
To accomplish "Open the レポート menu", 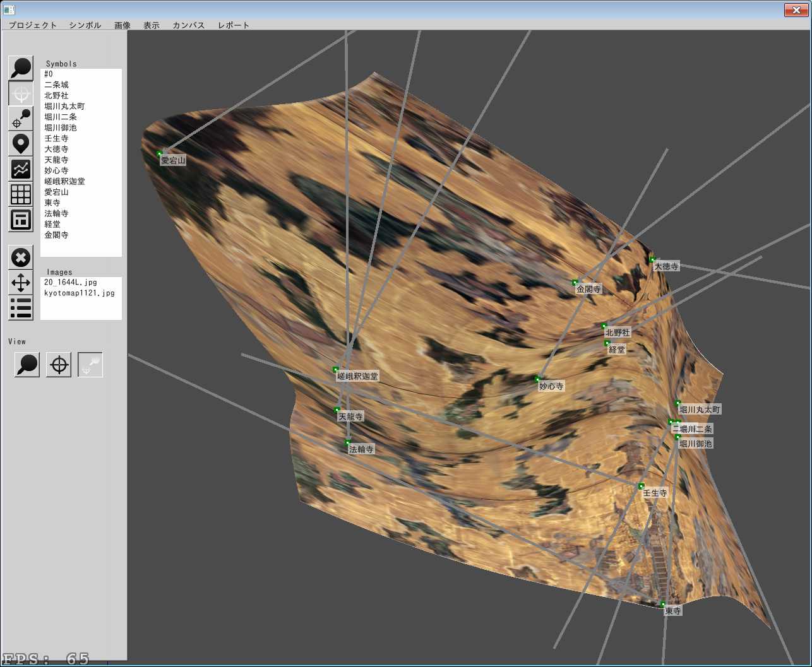I will click(x=234, y=25).
